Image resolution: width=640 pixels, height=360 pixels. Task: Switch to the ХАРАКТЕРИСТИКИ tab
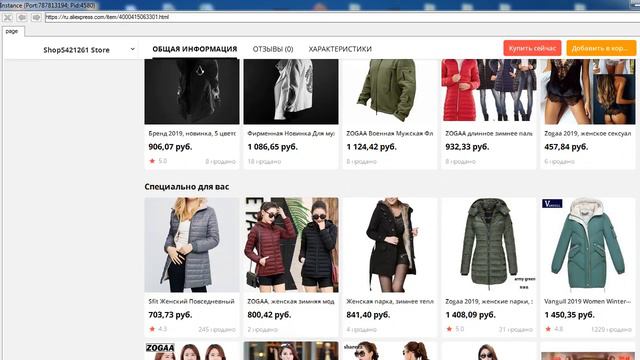point(340,49)
